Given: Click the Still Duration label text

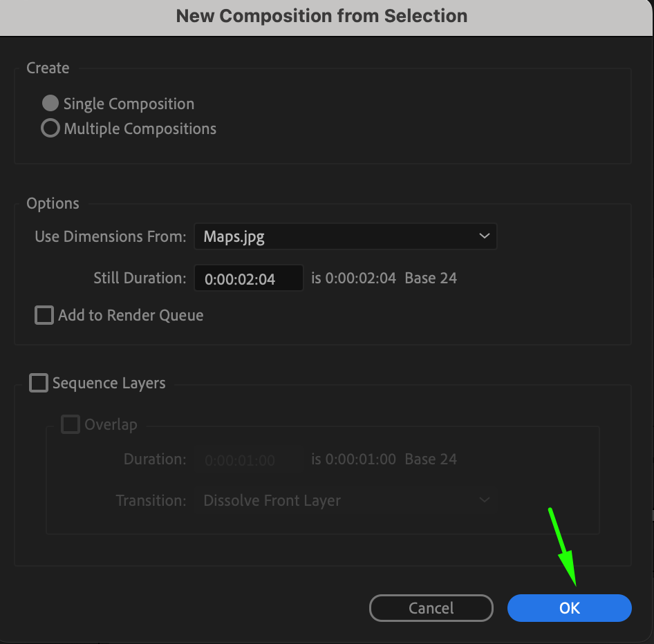Looking at the screenshot, I should pyautogui.click(x=140, y=278).
